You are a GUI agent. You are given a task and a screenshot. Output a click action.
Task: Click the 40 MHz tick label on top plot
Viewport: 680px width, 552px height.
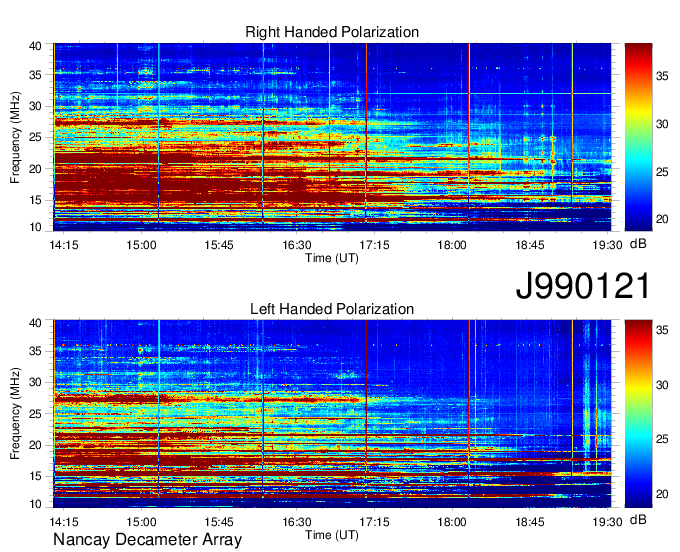pos(35,46)
